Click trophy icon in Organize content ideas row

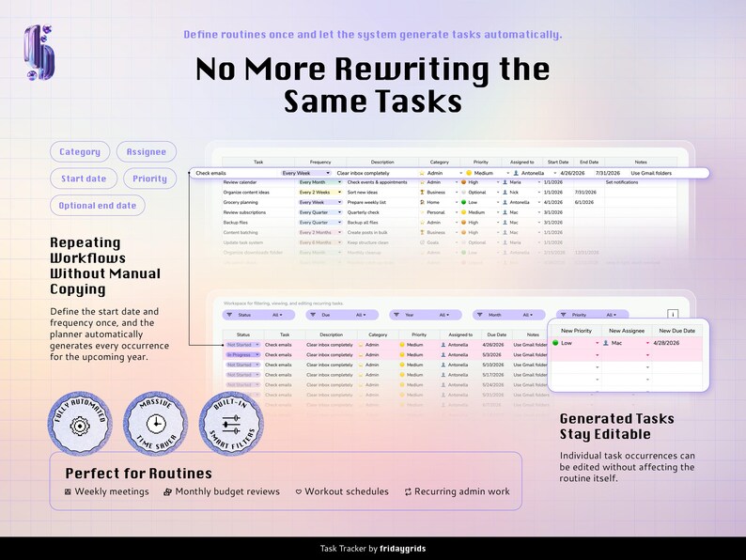(x=422, y=193)
